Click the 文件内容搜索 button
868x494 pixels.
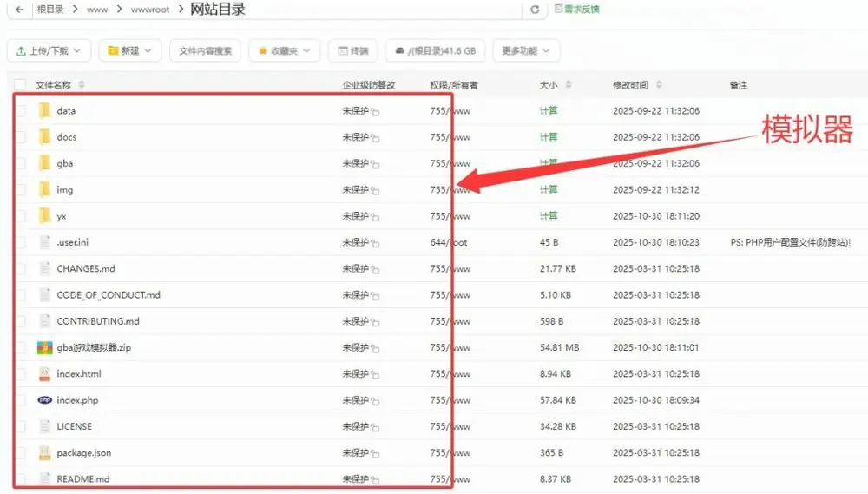(x=206, y=51)
